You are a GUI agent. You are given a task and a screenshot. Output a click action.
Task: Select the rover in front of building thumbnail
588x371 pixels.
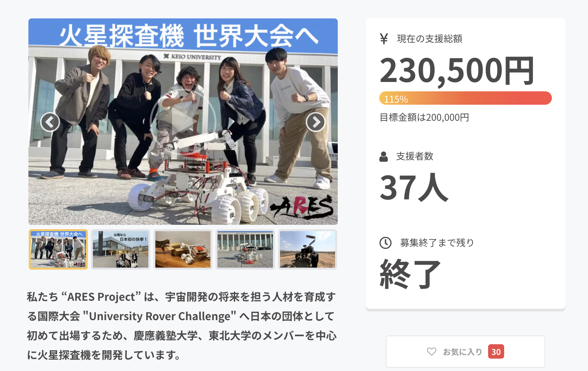point(245,249)
